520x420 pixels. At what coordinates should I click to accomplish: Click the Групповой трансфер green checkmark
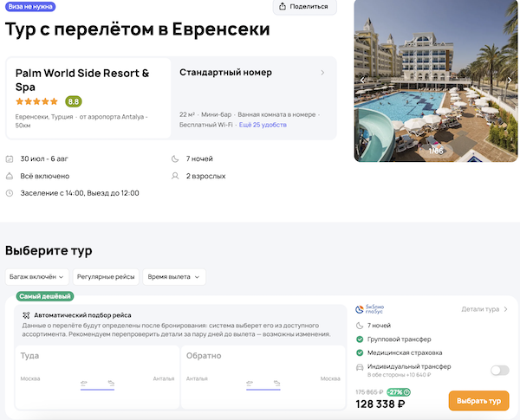(x=360, y=339)
